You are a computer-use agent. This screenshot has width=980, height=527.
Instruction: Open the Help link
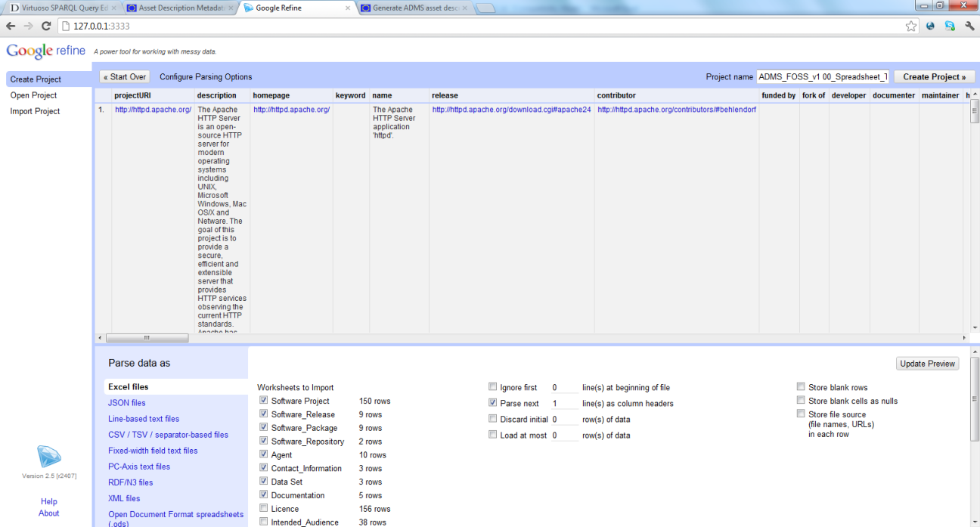point(49,501)
